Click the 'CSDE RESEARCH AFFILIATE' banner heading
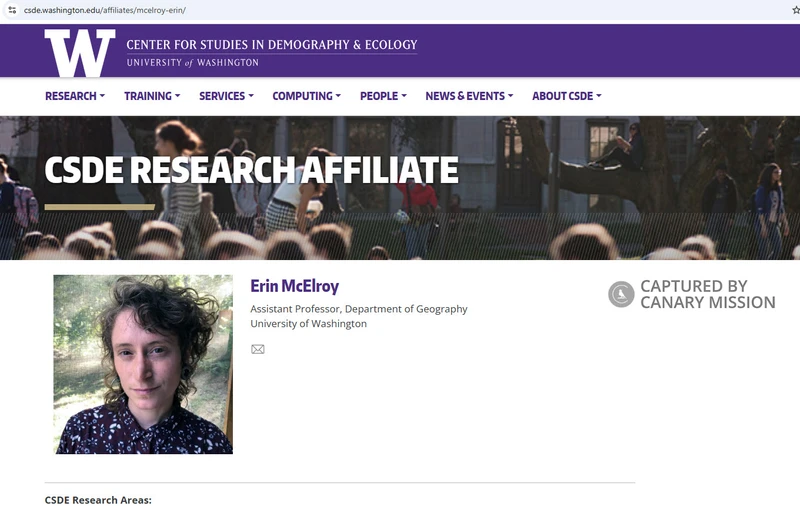Screen dimensions: 800x506 (252, 170)
